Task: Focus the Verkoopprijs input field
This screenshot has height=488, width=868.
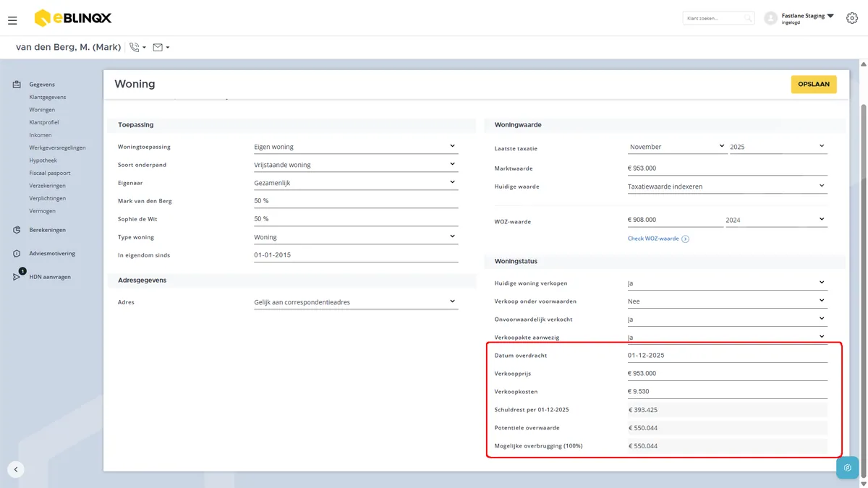Action: [x=728, y=374]
